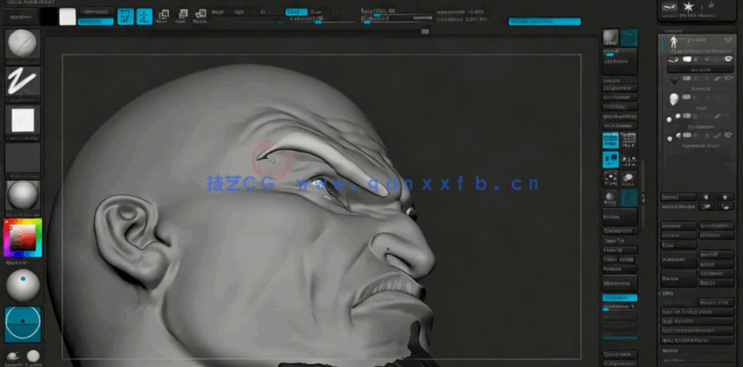Toggle the upper-left blue icon in right shelf
Screen dimensions: 743x367
610,140
